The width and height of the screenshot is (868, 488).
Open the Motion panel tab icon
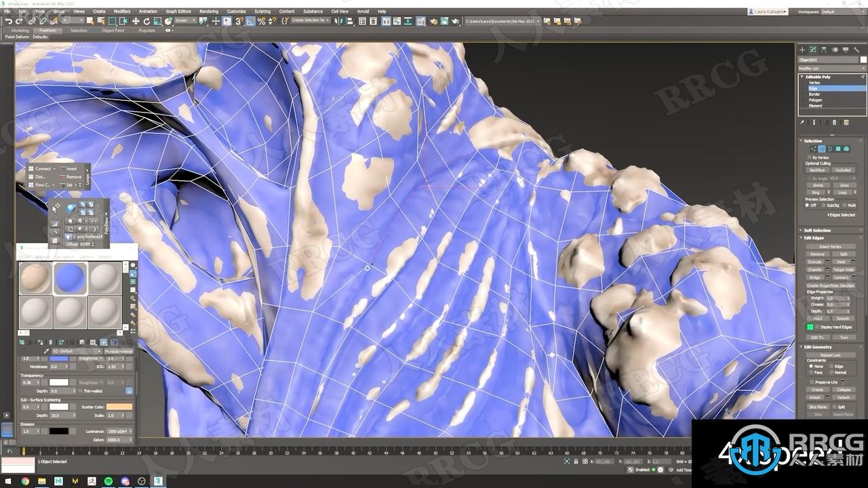pos(835,49)
